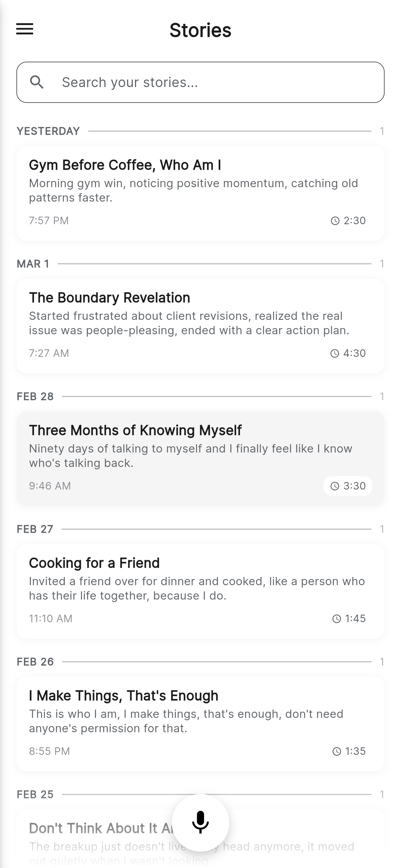Click the search magnifier icon
This screenshot has height=868, width=401.
(x=37, y=82)
